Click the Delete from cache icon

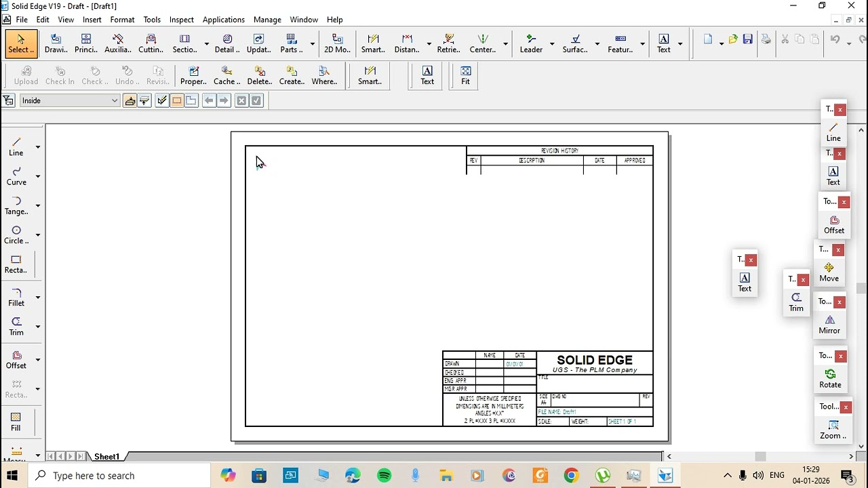tap(259, 75)
